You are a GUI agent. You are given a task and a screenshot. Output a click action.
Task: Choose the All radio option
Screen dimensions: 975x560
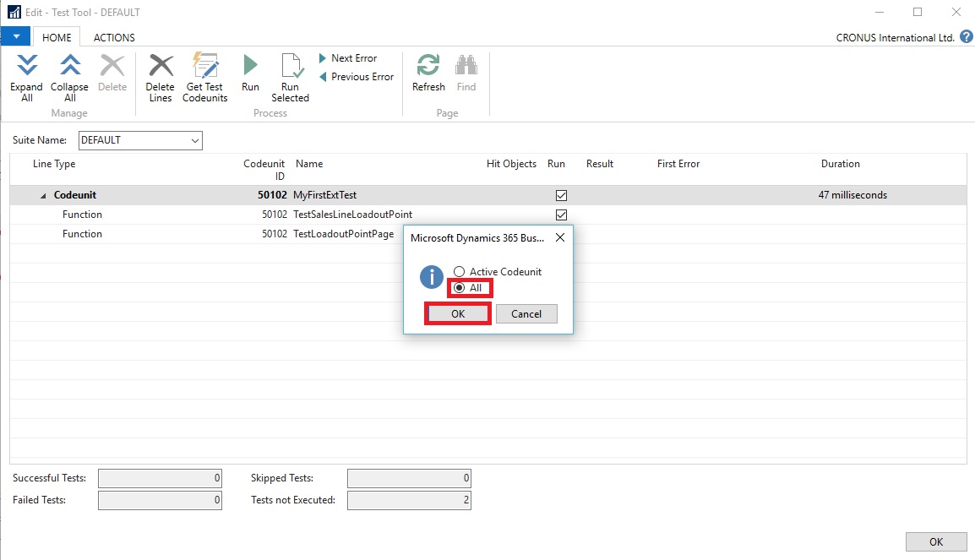pyautogui.click(x=459, y=288)
